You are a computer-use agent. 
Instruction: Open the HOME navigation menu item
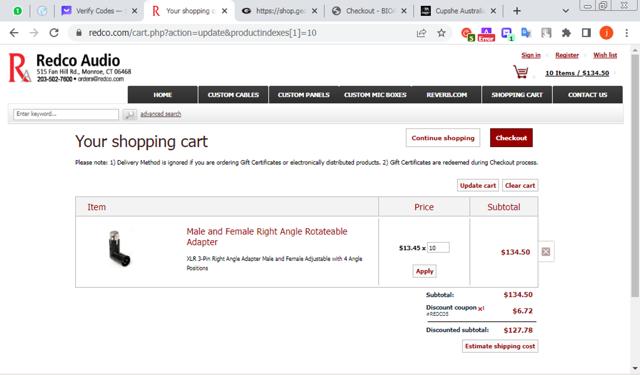point(162,95)
